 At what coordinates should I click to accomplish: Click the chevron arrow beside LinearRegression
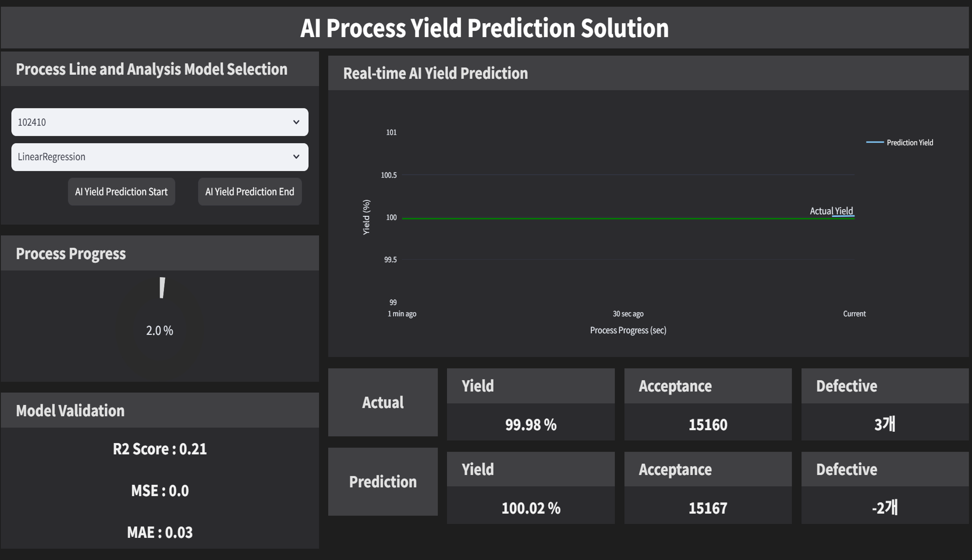coord(296,157)
